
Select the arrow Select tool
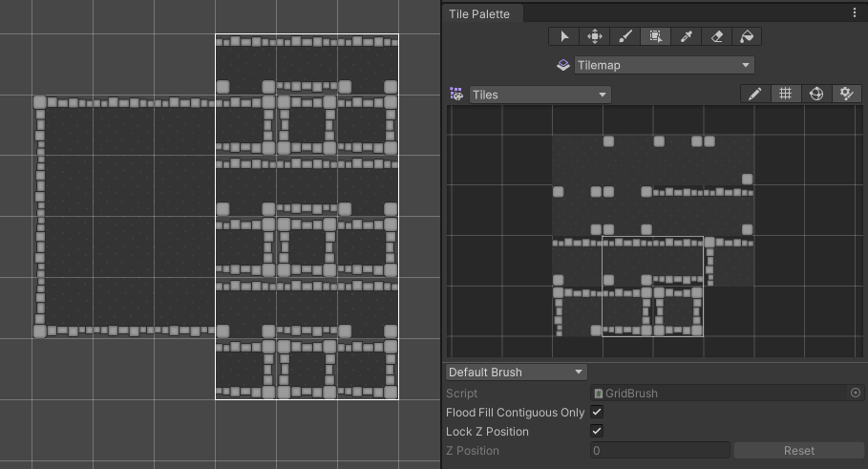[x=564, y=36]
